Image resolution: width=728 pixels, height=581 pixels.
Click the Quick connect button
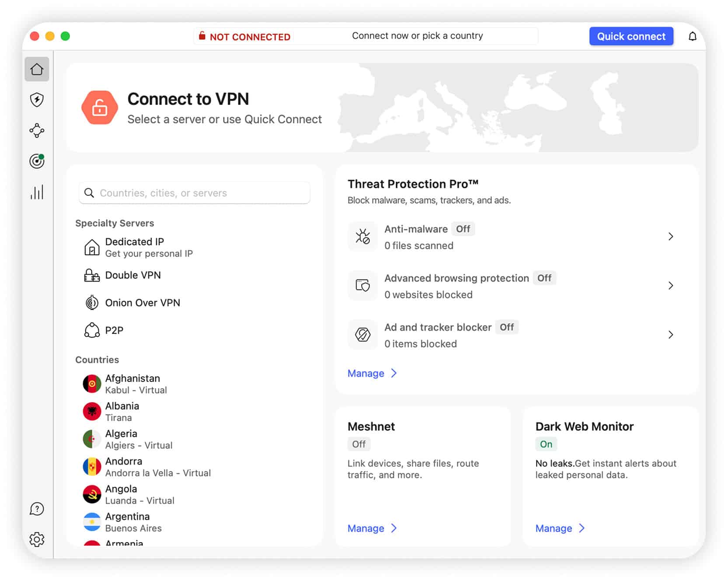click(631, 36)
